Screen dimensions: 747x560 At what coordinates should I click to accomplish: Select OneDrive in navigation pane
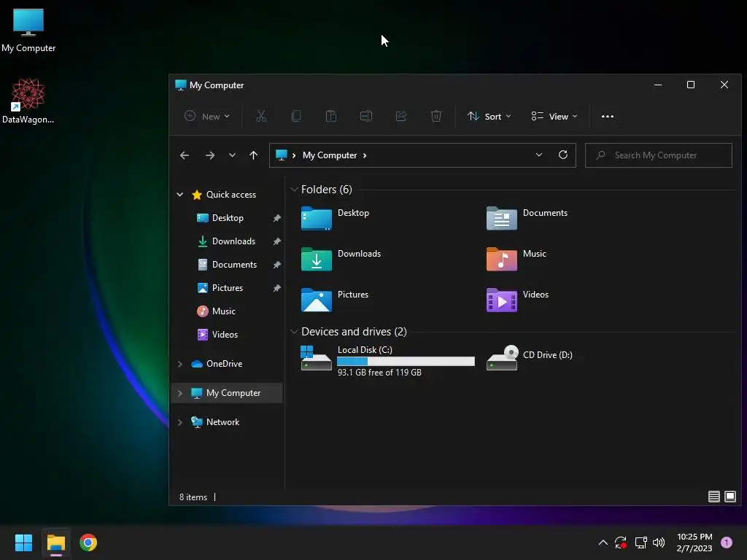[224, 363]
